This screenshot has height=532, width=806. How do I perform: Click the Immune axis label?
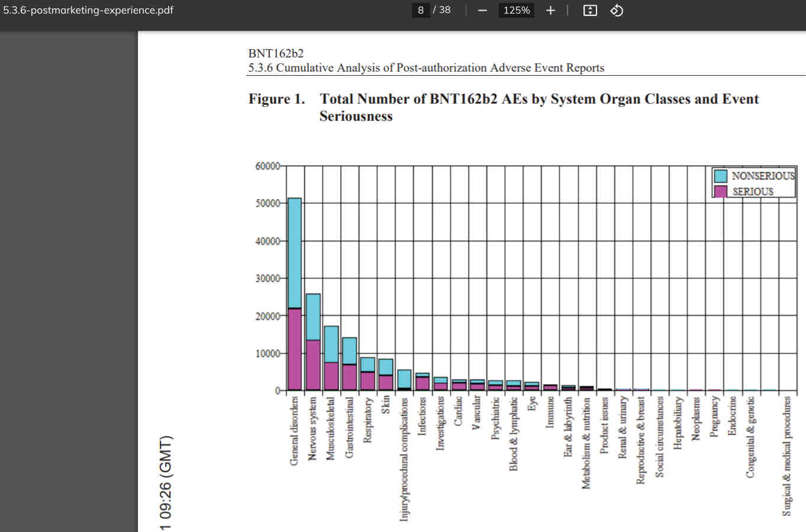click(x=550, y=412)
